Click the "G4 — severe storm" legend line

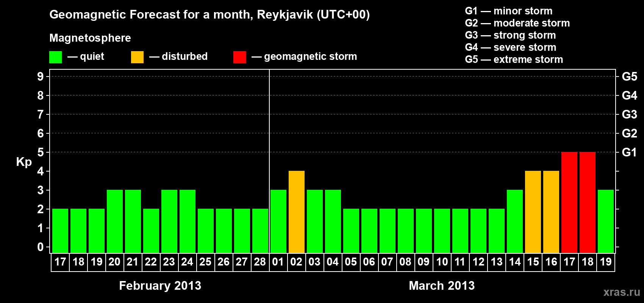(x=511, y=47)
